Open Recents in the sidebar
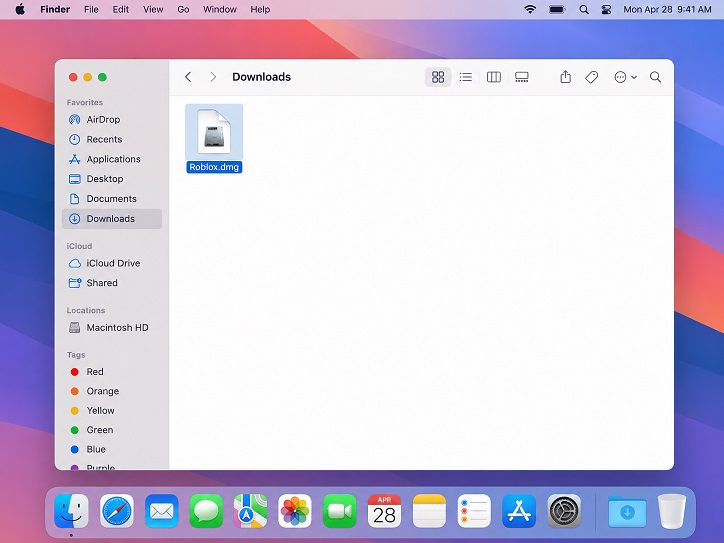Viewport: 724px width, 543px height. [112, 139]
